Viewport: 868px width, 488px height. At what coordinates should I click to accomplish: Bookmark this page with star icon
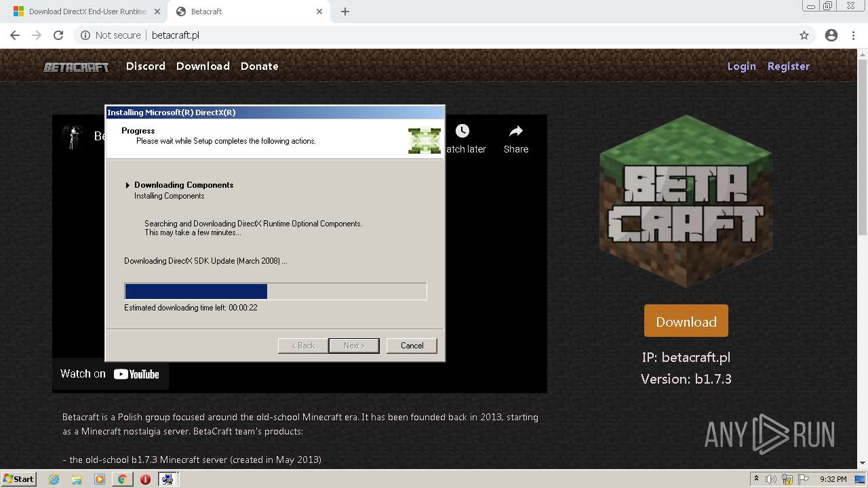[804, 35]
